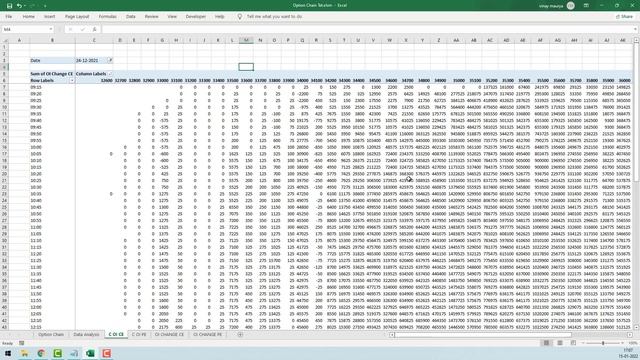
Task: Click the Cancel (X) formula bar icon
Action: pos(70,29)
